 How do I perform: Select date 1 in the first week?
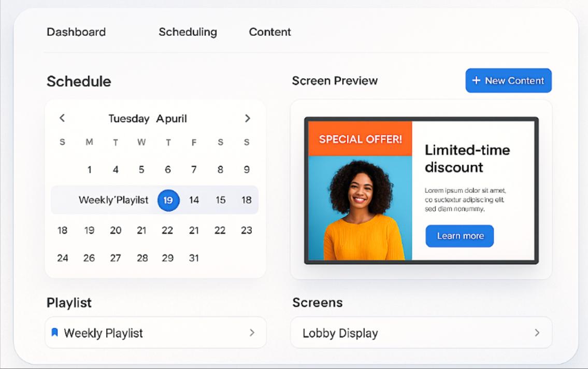click(x=89, y=169)
